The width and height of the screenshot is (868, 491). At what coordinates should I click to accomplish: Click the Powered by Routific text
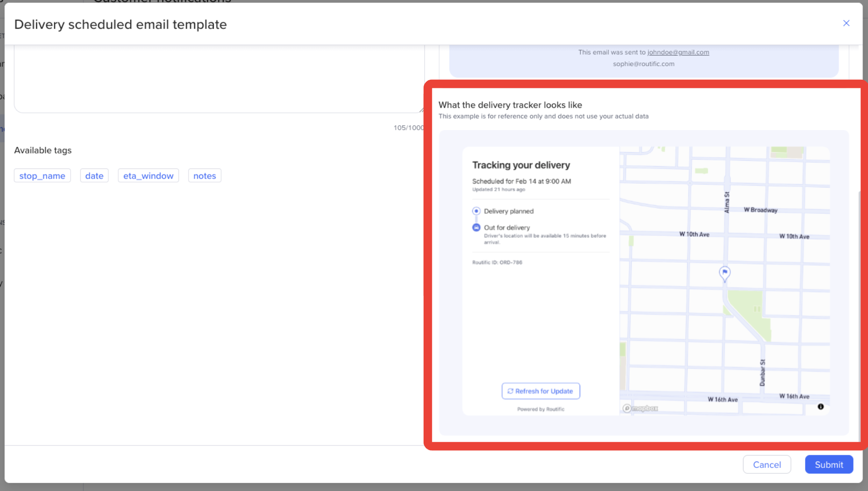coord(541,409)
